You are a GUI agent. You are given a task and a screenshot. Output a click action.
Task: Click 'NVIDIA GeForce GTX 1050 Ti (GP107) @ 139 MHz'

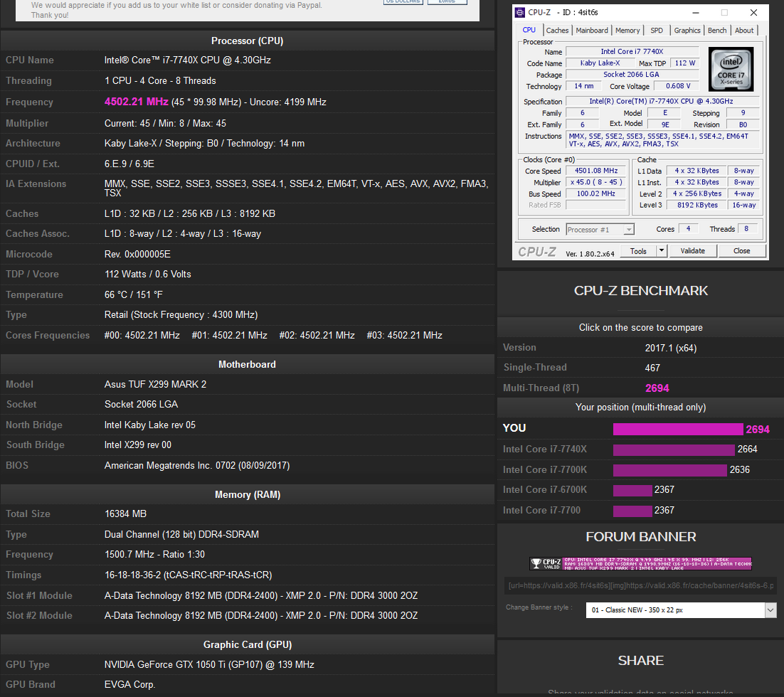click(x=209, y=664)
